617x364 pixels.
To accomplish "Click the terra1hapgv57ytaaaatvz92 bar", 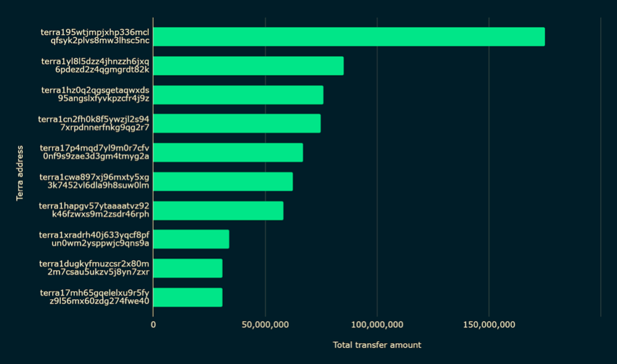I will [x=218, y=210].
